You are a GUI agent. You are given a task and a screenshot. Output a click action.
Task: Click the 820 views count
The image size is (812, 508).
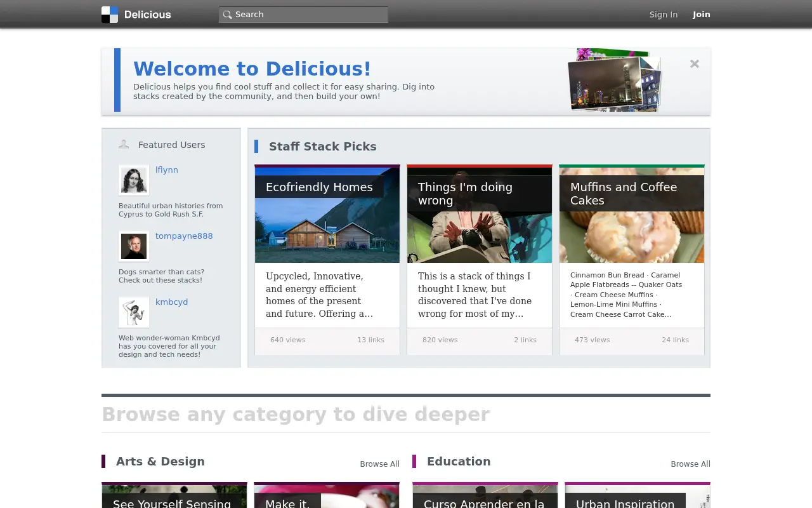pyautogui.click(x=440, y=340)
